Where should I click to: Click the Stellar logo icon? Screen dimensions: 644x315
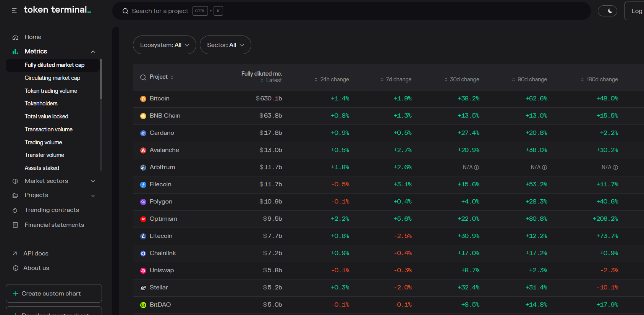[x=143, y=288]
